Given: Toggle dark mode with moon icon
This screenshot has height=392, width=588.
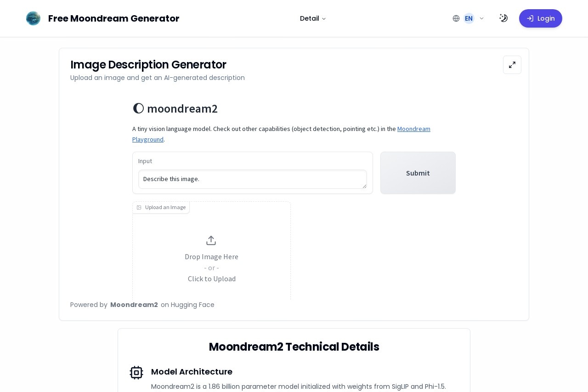Looking at the screenshot, I should (503, 18).
